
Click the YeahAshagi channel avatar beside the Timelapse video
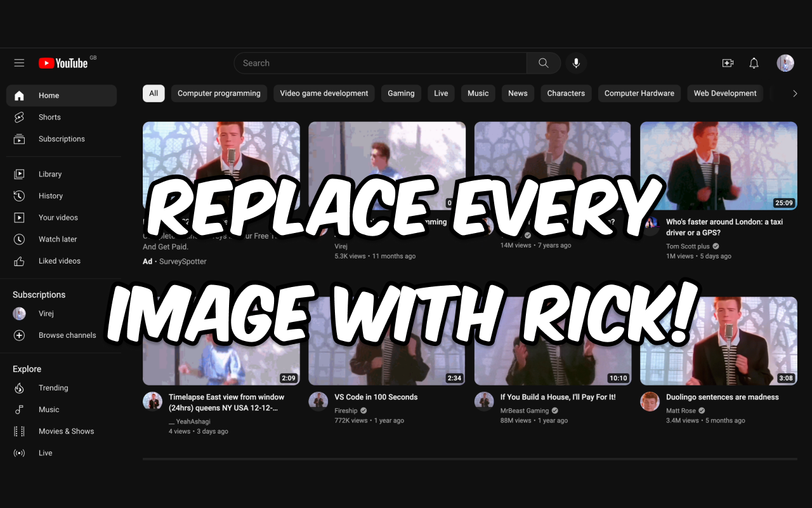coord(152,401)
